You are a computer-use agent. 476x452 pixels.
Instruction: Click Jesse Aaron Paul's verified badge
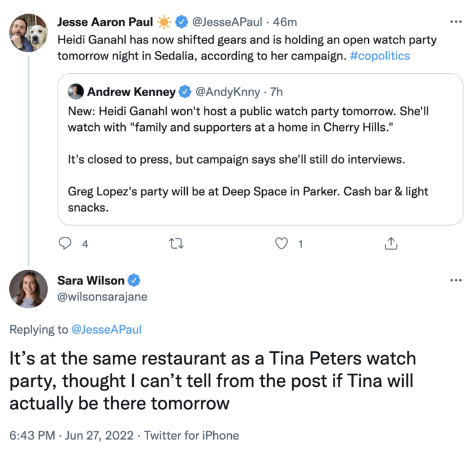180,22
